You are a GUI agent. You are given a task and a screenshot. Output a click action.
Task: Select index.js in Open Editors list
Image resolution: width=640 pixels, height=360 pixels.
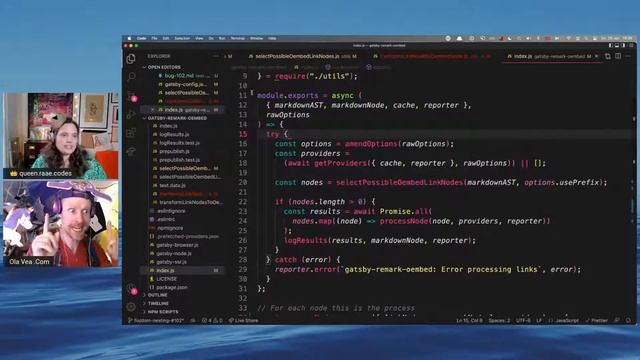(x=182, y=110)
